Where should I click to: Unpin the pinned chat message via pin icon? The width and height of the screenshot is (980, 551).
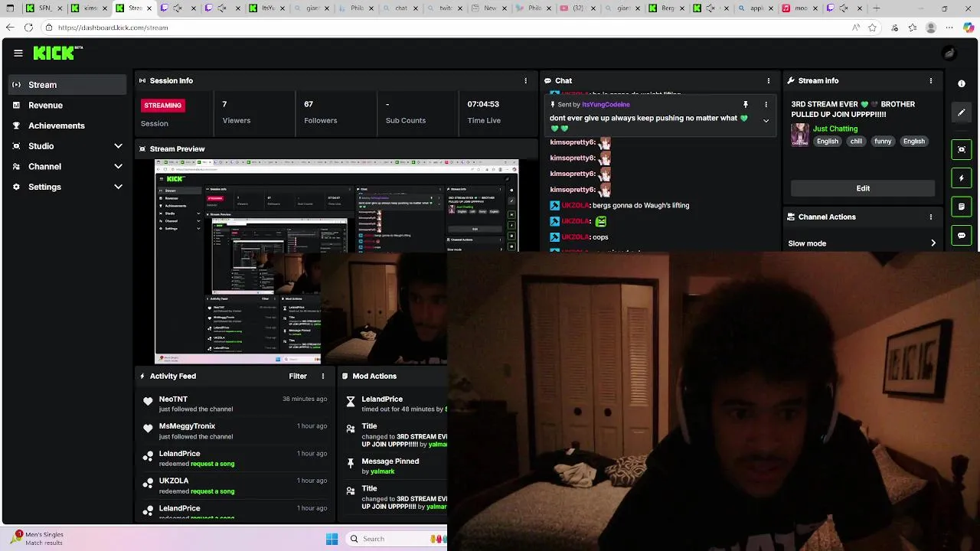[x=745, y=105]
